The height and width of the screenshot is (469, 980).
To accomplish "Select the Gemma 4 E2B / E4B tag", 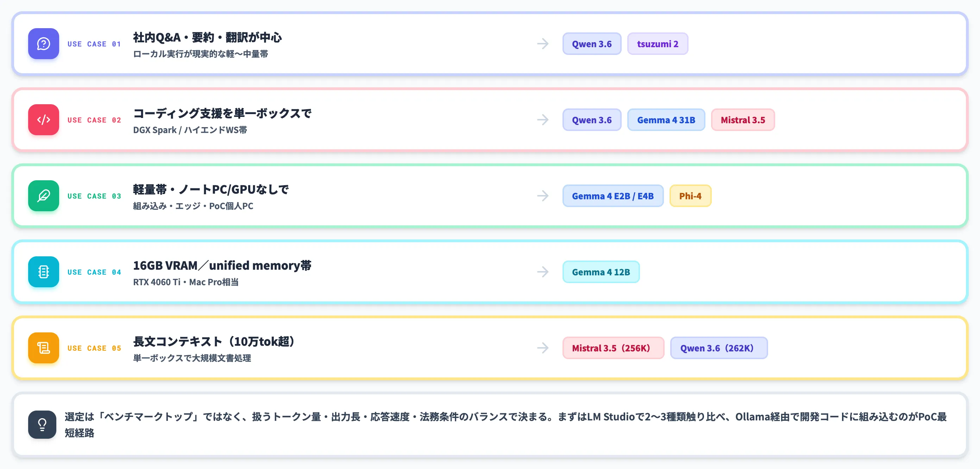I will click(613, 196).
